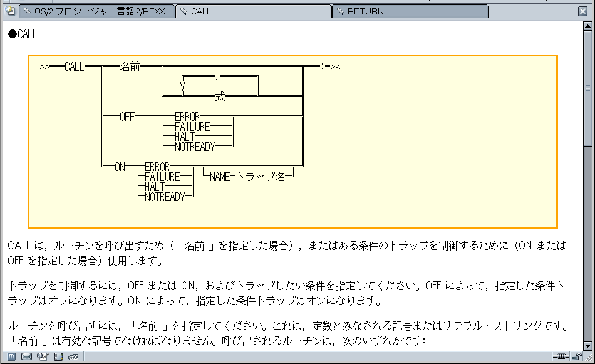Click the new tab icon left of tabs
Screen dimensions: 595x364
(x=10, y=11)
